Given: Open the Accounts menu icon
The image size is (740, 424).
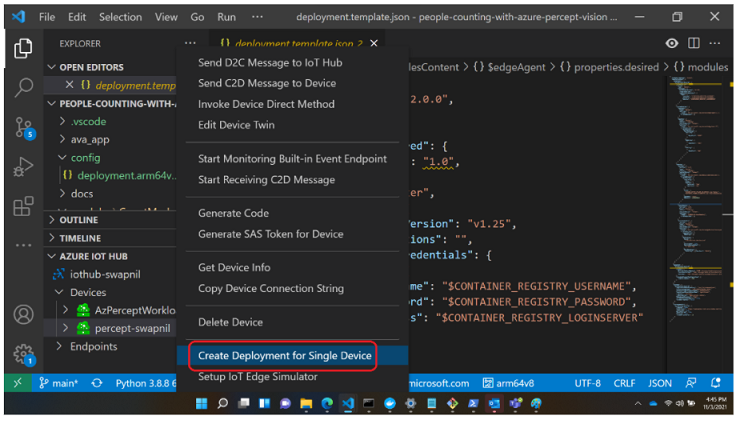Looking at the screenshot, I should [23, 314].
